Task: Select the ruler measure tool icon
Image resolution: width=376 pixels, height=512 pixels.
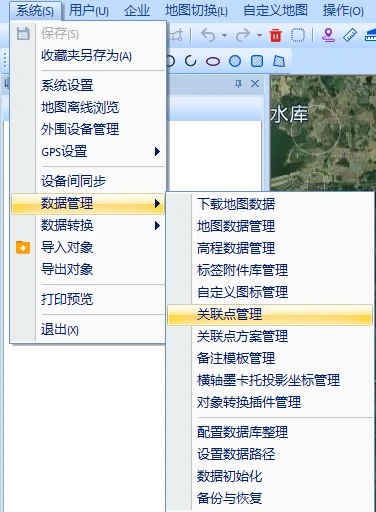Action: point(350,35)
